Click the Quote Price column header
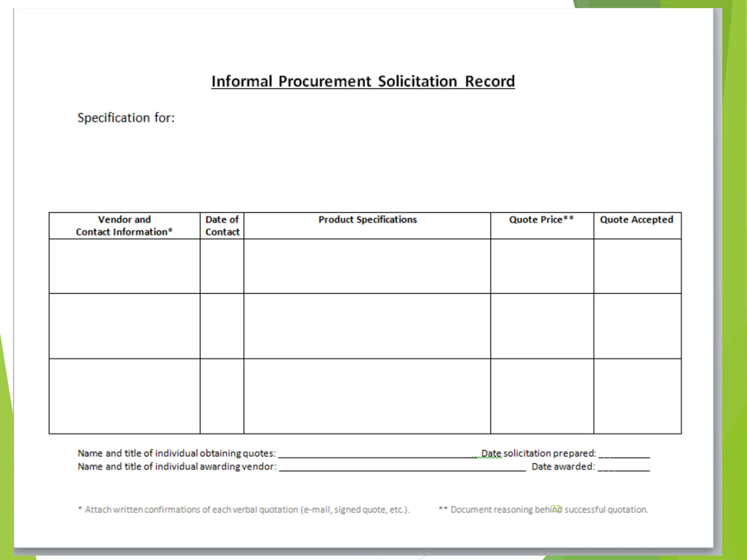 click(541, 220)
